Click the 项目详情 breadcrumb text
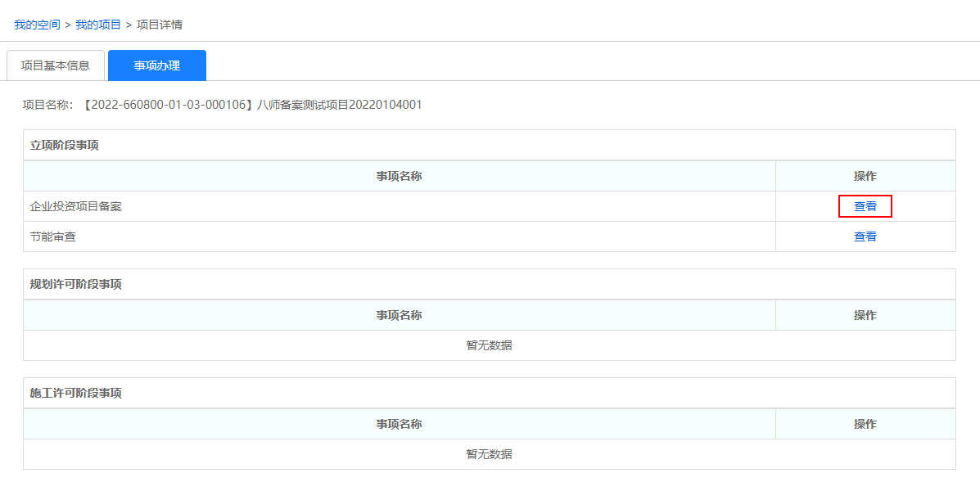This screenshot has width=980, height=482. (x=160, y=25)
